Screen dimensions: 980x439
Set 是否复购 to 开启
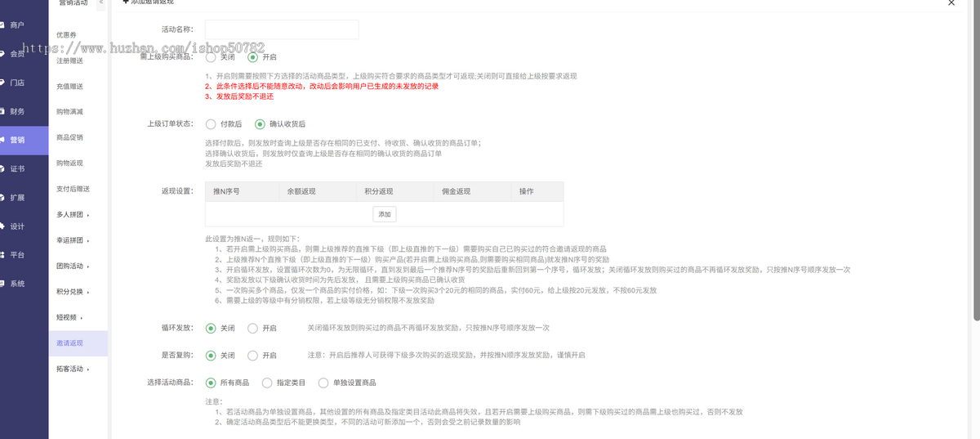pyautogui.click(x=262, y=356)
